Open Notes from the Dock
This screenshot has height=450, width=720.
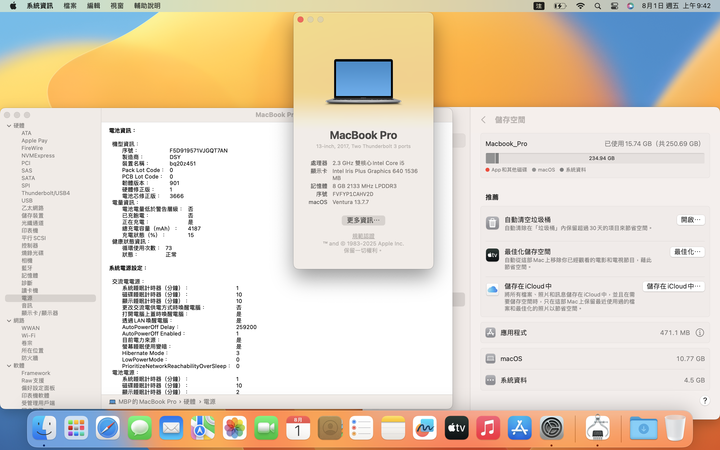(393, 428)
